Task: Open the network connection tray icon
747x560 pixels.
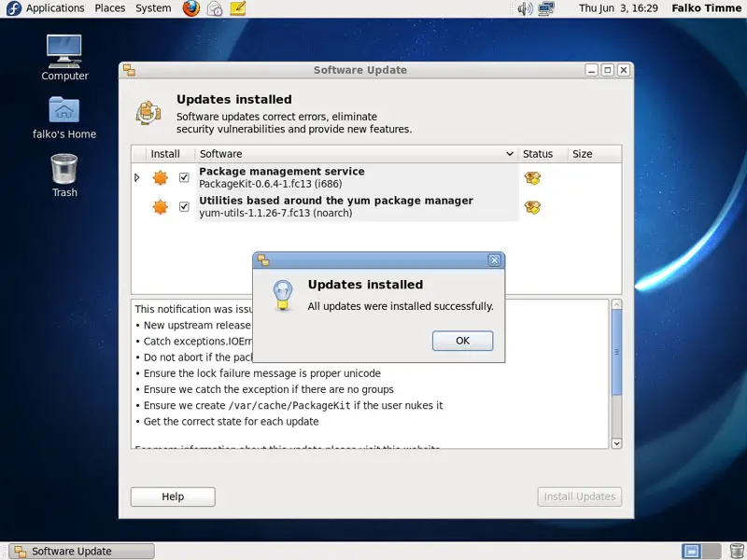Action: [x=546, y=8]
